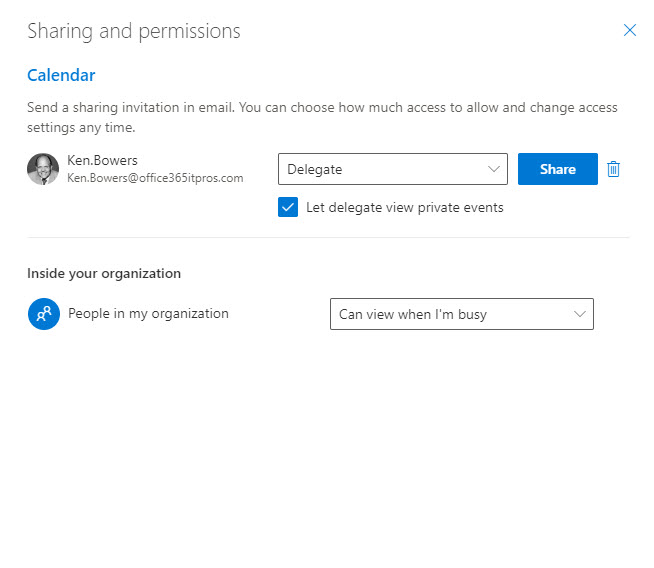The width and height of the screenshot is (654, 568).
Task: Click the 'Let delegate view private events' label
Action: [x=405, y=208]
